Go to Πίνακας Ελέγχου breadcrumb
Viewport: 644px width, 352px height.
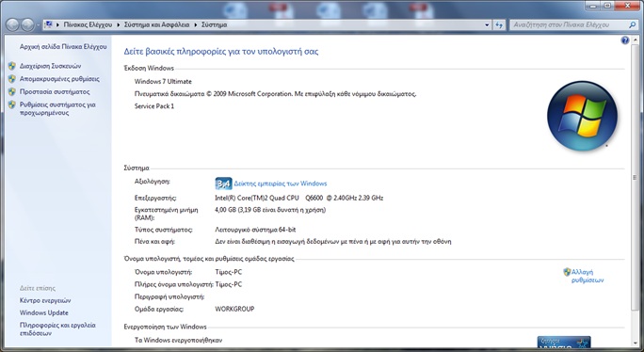coord(88,24)
